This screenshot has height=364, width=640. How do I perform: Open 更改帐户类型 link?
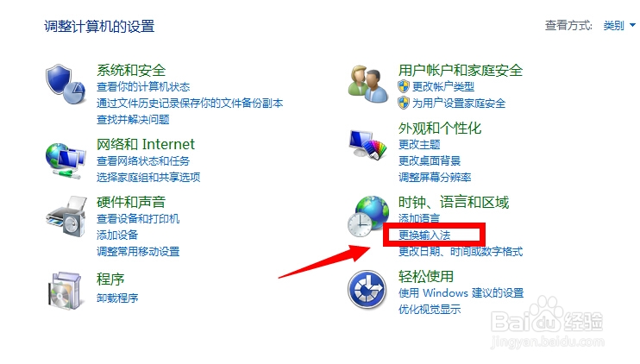pyautogui.click(x=443, y=86)
